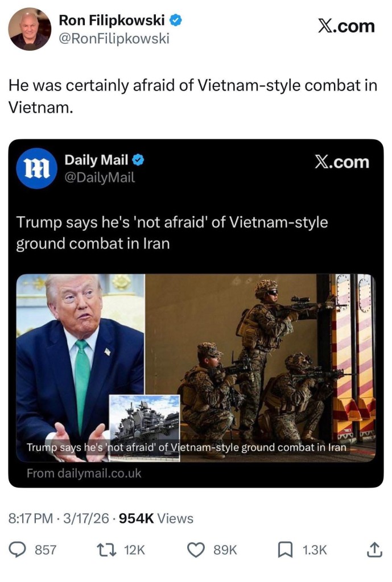Click Daily Mail's verified checkmark badge
This screenshot has width=392, height=582.
coord(138,160)
